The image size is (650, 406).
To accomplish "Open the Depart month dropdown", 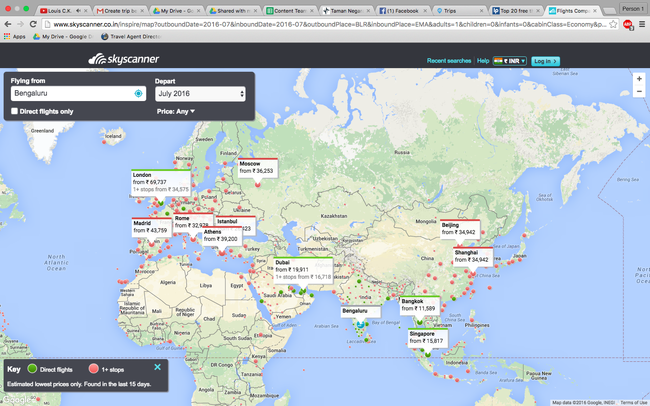I will [200, 94].
